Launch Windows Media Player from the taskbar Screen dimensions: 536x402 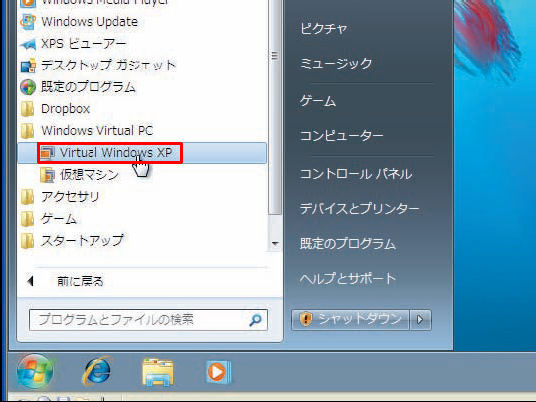tap(218, 372)
